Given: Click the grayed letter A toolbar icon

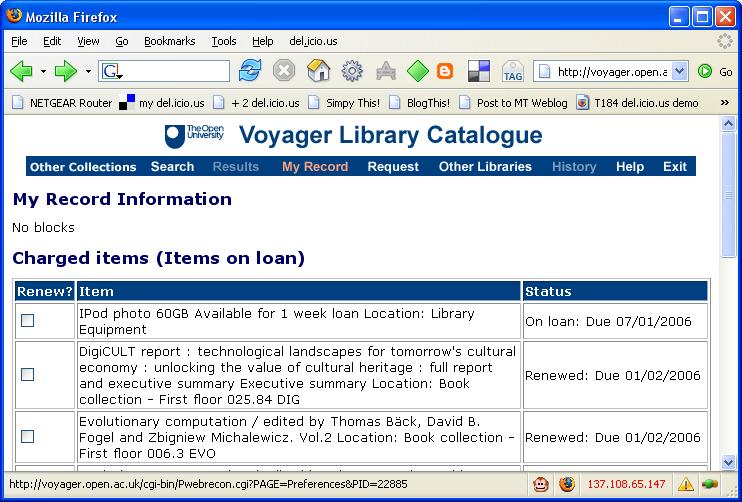Looking at the screenshot, I should [x=386, y=71].
